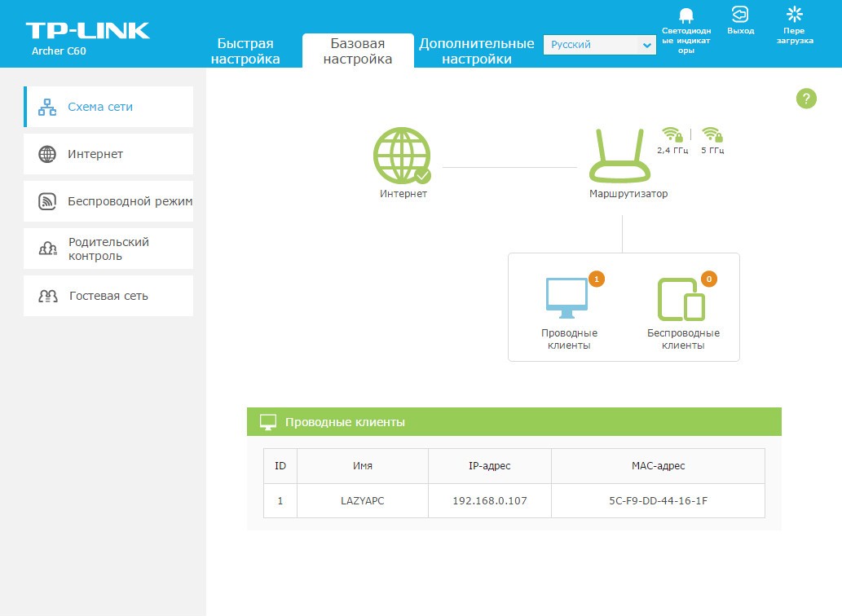Open the green question mark help

[x=805, y=99]
